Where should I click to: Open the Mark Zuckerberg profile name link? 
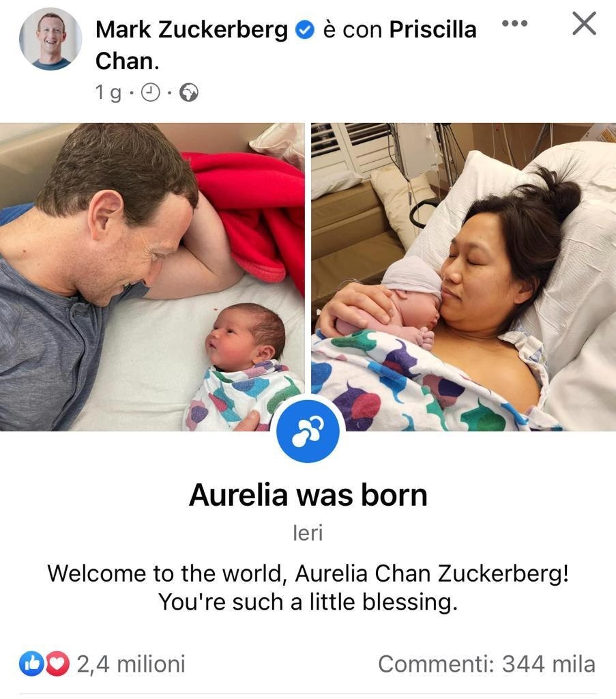192,30
